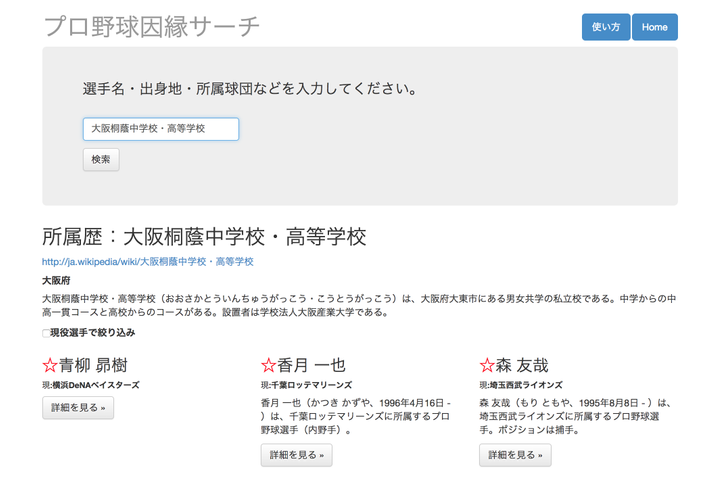The height and width of the screenshot is (497, 720).
Task: Click the 検索 search button
Action: pyautogui.click(x=101, y=159)
